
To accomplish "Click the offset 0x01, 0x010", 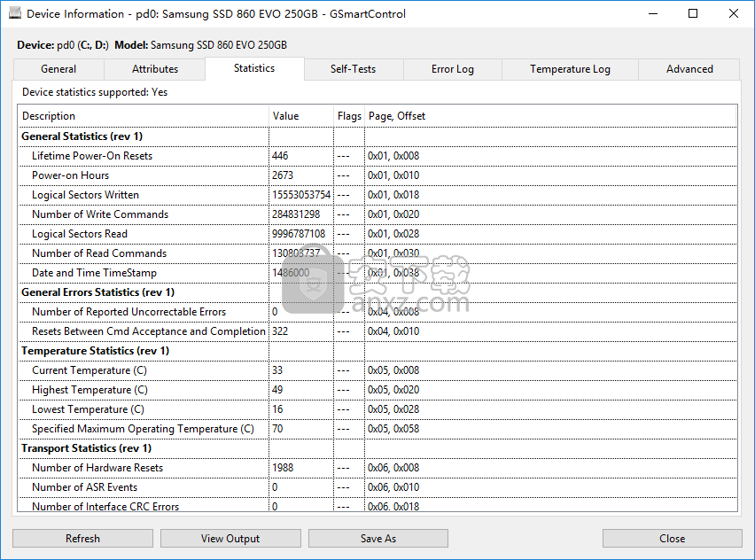I will coord(393,175).
